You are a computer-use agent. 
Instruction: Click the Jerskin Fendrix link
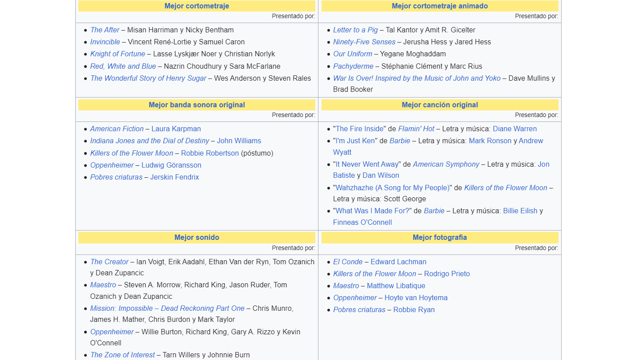point(175,177)
